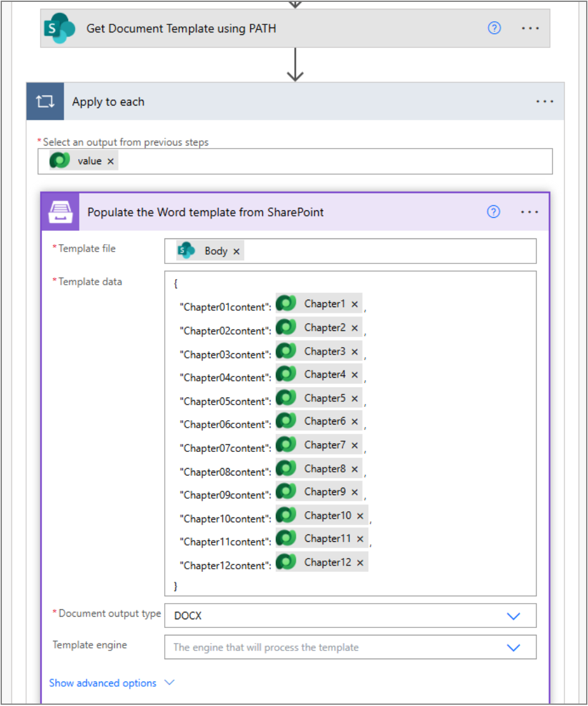Click the Select an output from previous steps field

[295, 161]
